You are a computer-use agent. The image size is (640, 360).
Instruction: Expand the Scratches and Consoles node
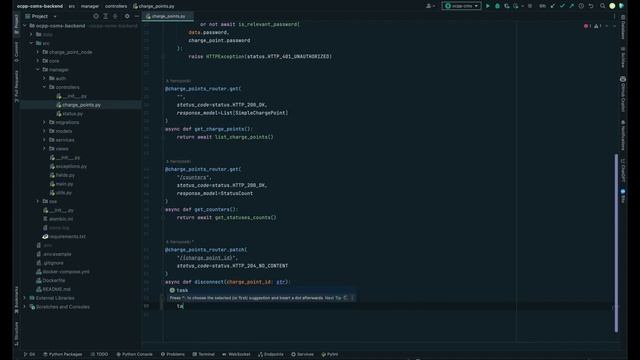click(x=25, y=307)
